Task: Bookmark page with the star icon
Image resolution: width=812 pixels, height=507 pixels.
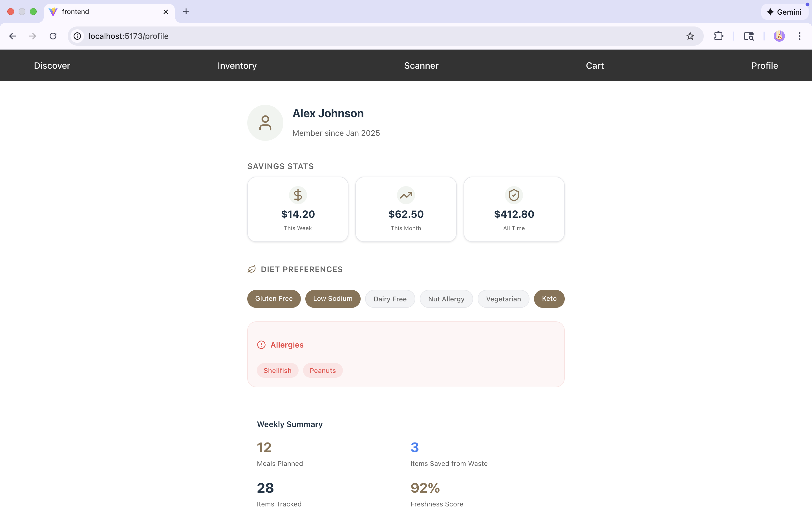Action: point(690,36)
